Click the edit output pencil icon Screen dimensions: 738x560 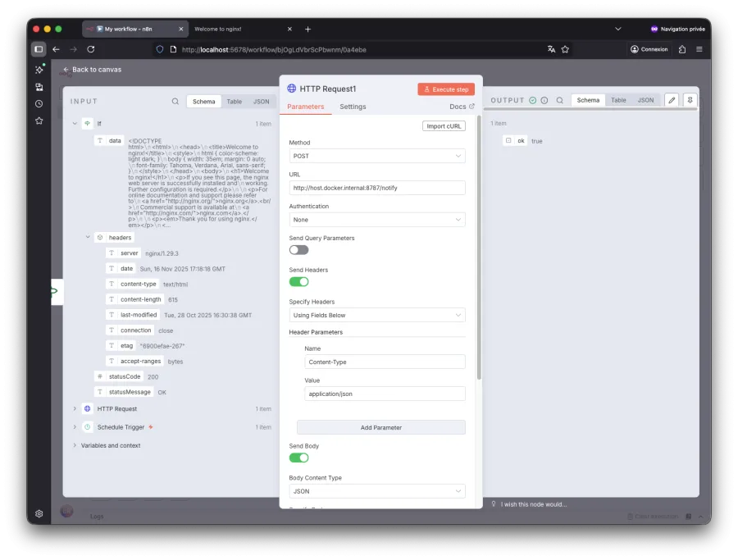672,100
